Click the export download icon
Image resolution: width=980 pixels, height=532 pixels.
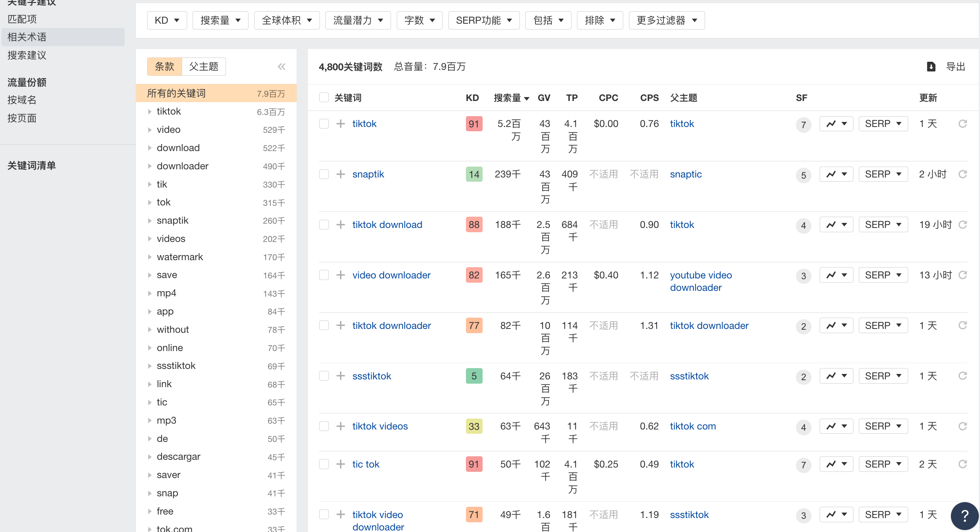pos(931,67)
